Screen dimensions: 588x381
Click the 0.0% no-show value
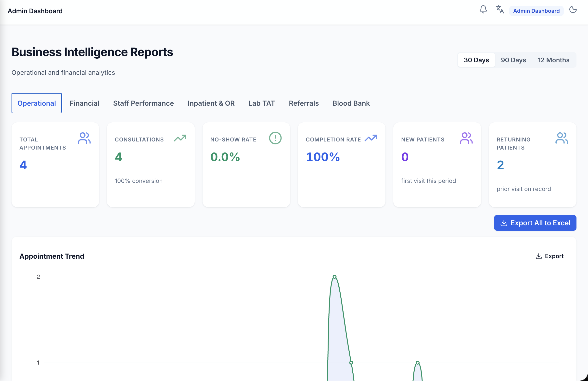[x=225, y=157]
